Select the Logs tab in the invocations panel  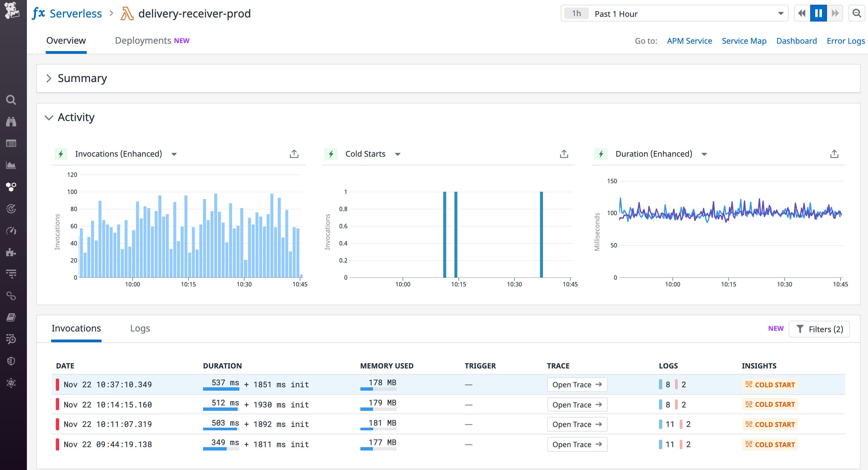click(140, 328)
